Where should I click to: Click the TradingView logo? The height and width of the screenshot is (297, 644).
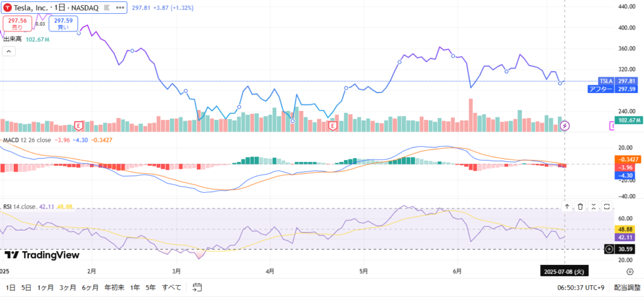pos(42,255)
